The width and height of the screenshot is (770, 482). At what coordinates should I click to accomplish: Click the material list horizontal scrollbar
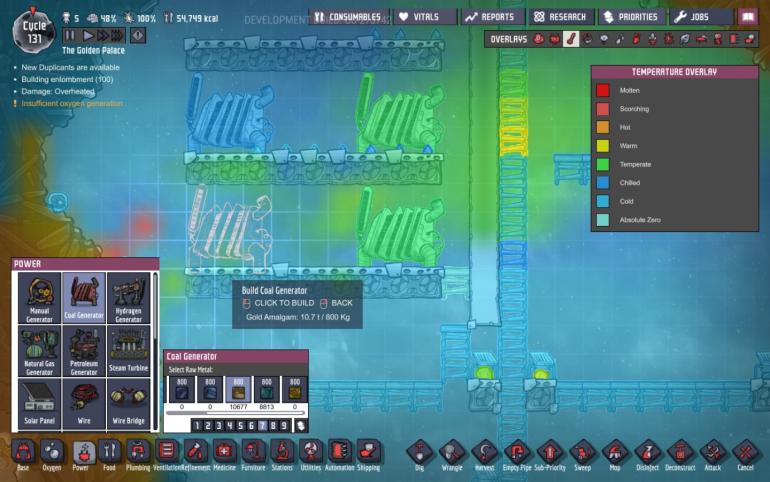(x=236, y=413)
